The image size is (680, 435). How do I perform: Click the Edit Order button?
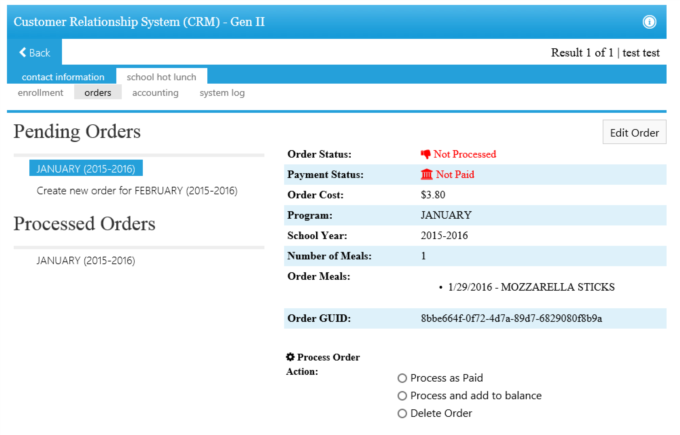coord(634,133)
